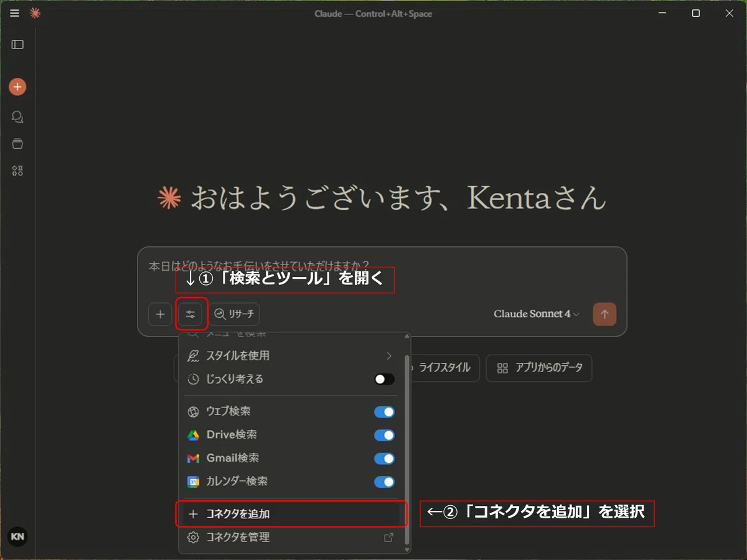
Task: Click the gear icon next to コネクタを管理
Action: pyautogui.click(x=194, y=538)
